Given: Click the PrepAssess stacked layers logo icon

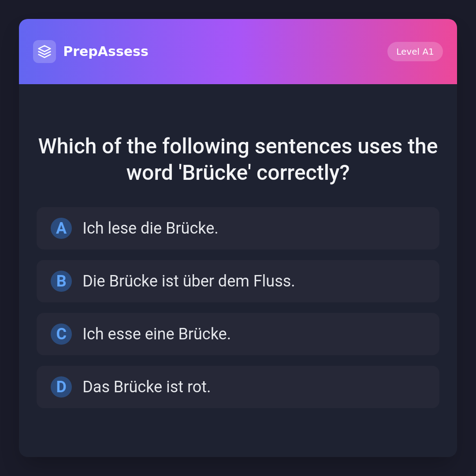Looking at the screenshot, I should 45,52.
